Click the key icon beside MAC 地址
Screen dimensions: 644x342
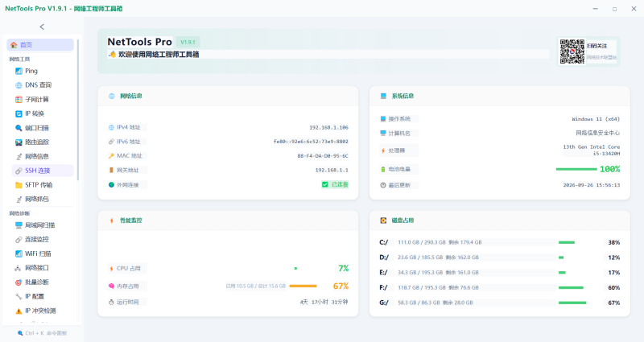pos(111,155)
